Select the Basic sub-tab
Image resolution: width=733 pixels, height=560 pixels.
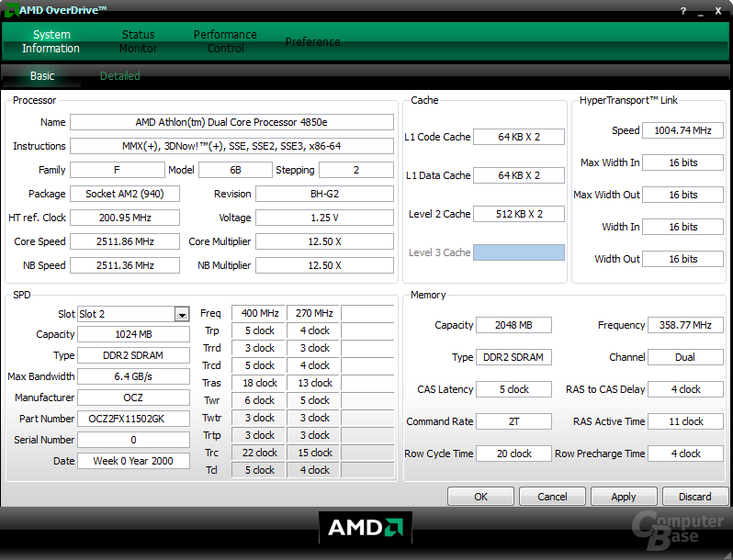pyautogui.click(x=42, y=76)
